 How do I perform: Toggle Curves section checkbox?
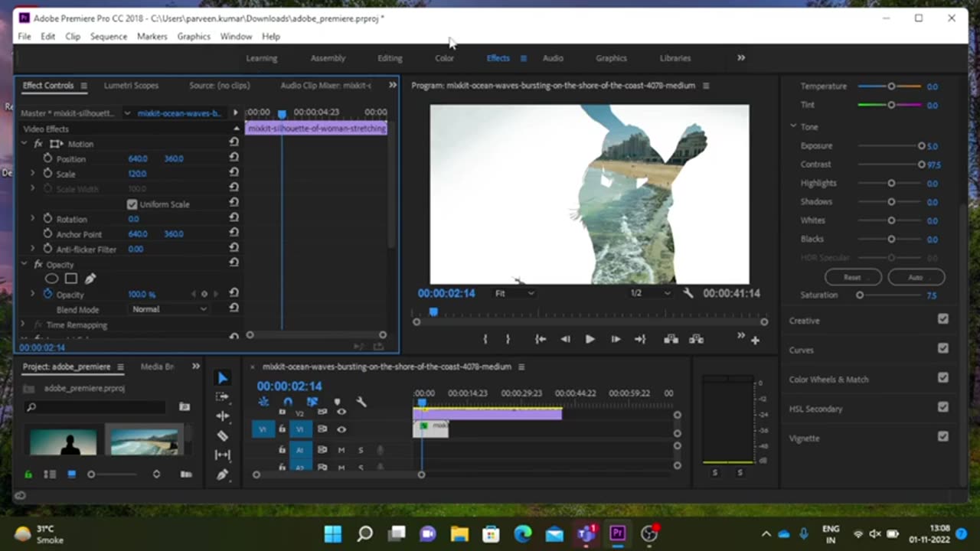click(942, 348)
